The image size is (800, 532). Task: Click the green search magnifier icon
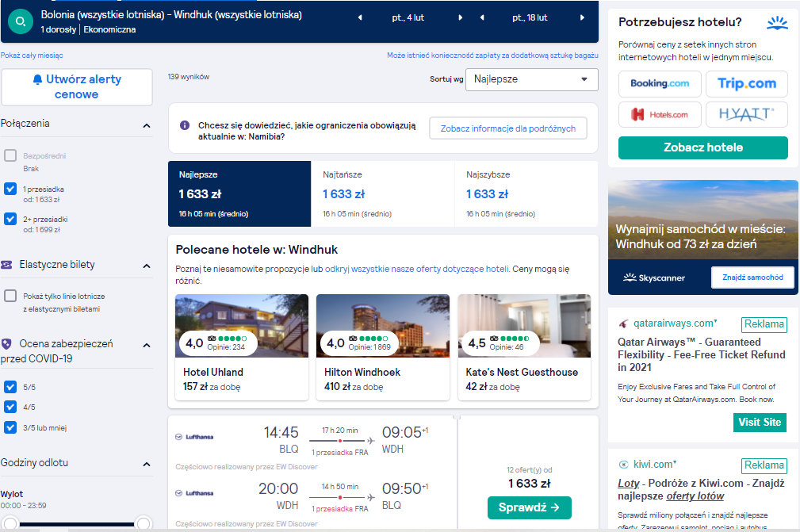(x=21, y=22)
